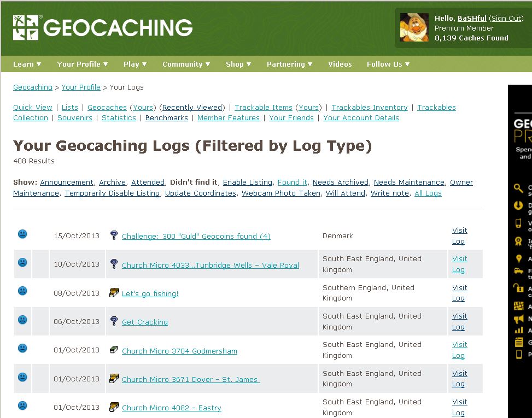Click cache icon beside Church Micro 4082 Eastry
This screenshot has height=418, width=532.
pyautogui.click(x=114, y=407)
